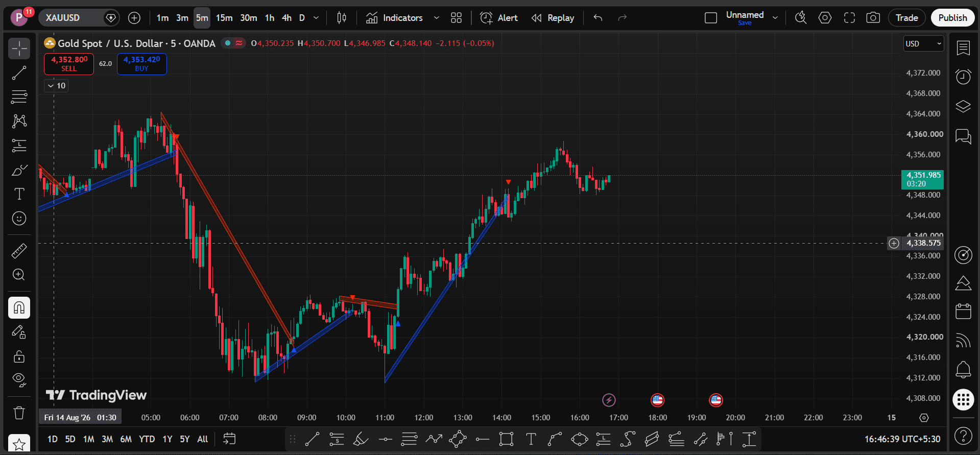
Task: Enter fullscreen mode
Action: tap(849, 18)
